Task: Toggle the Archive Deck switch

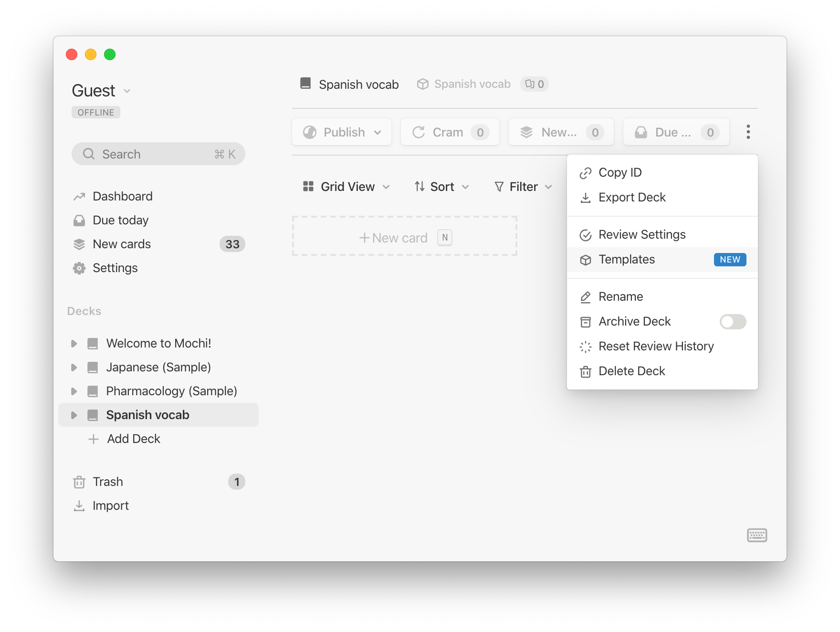Action: click(733, 322)
